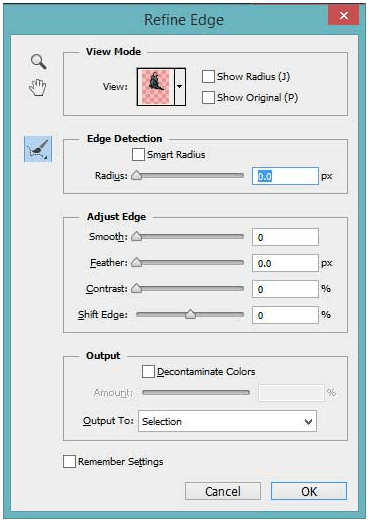
Task: Click the Cancel button
Action: pyautogui.click(x=223, y=491)
